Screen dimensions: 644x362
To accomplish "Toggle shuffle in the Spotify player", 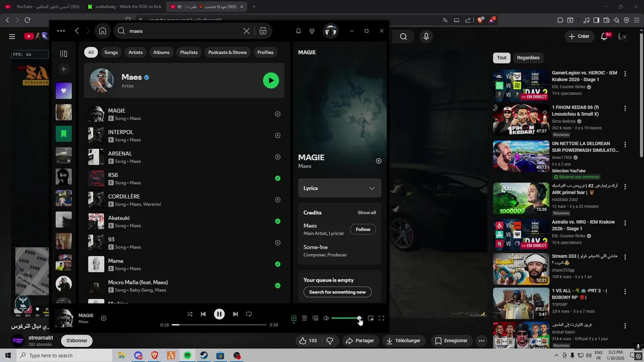I will [190, 314].
